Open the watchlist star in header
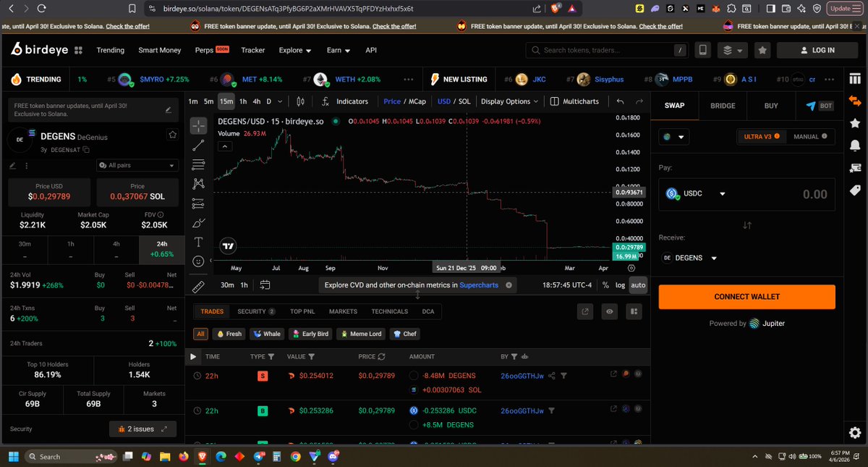The image size is (868, 467). [x=762, y=50]
